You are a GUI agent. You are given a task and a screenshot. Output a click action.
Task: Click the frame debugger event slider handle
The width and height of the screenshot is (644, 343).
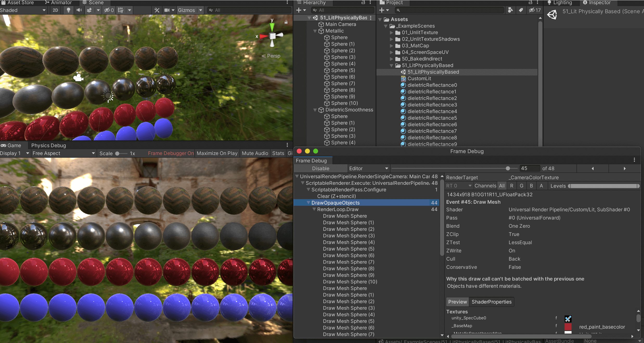(x=508, y=168)
